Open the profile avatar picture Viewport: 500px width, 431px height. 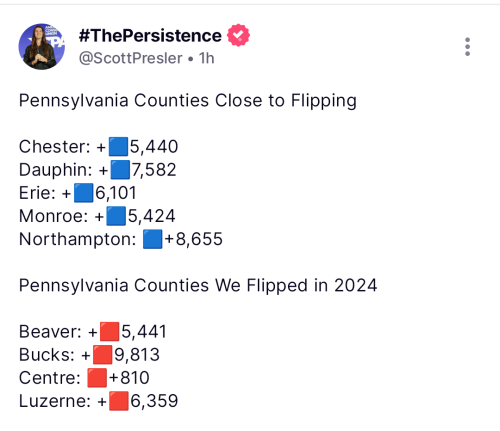coord(42,46)
